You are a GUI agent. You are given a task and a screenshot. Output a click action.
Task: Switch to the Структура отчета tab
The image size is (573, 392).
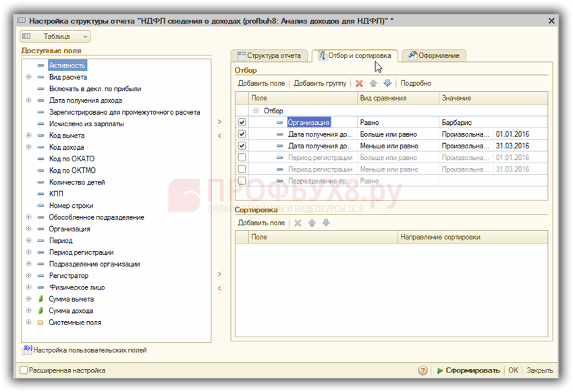269,55
